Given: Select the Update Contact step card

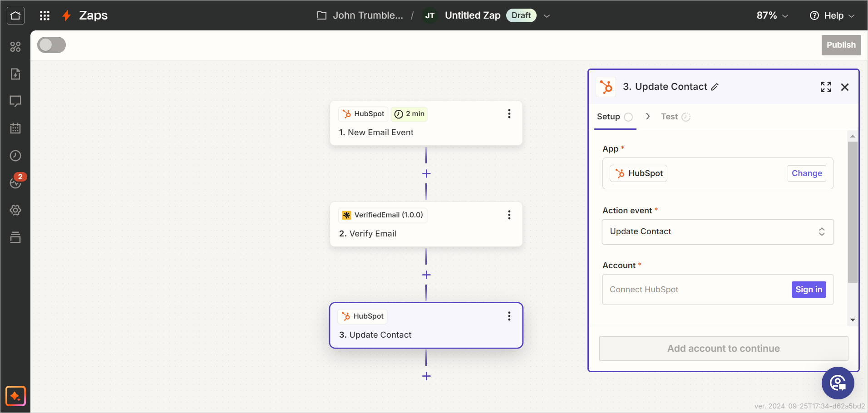Looking at the screenshot, I should point(426,325).
